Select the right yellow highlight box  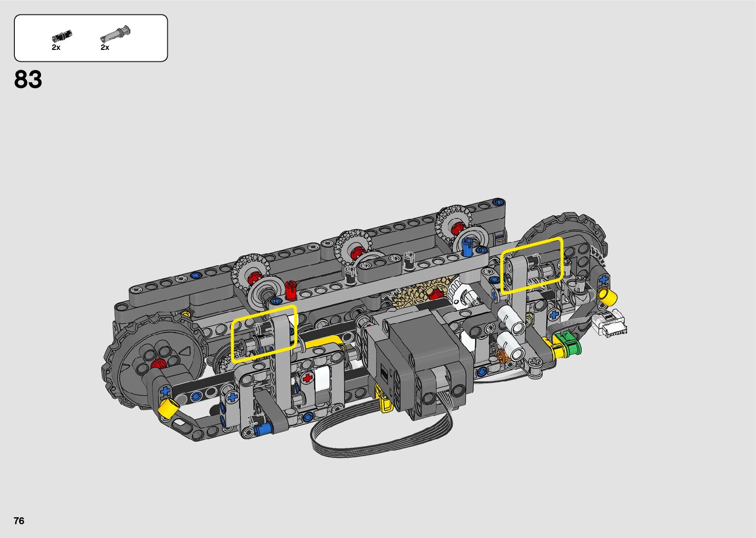coord(532,266)
